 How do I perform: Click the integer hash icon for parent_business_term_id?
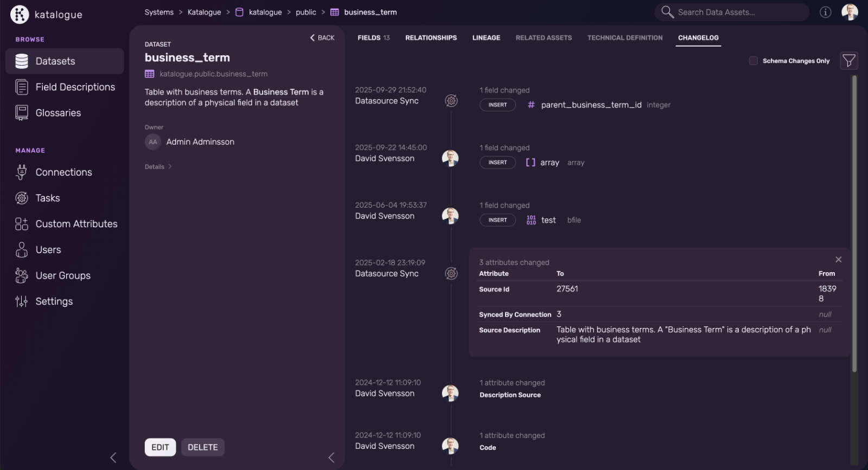(531, 105)
